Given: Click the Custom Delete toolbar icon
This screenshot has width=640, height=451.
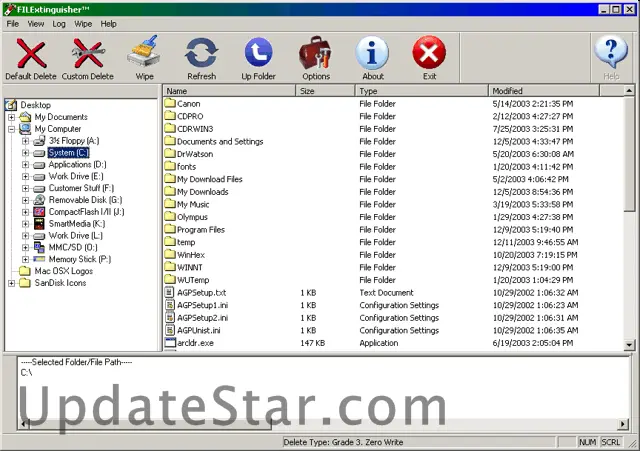Looking at the screenshot, I should (x=88, y=53).
